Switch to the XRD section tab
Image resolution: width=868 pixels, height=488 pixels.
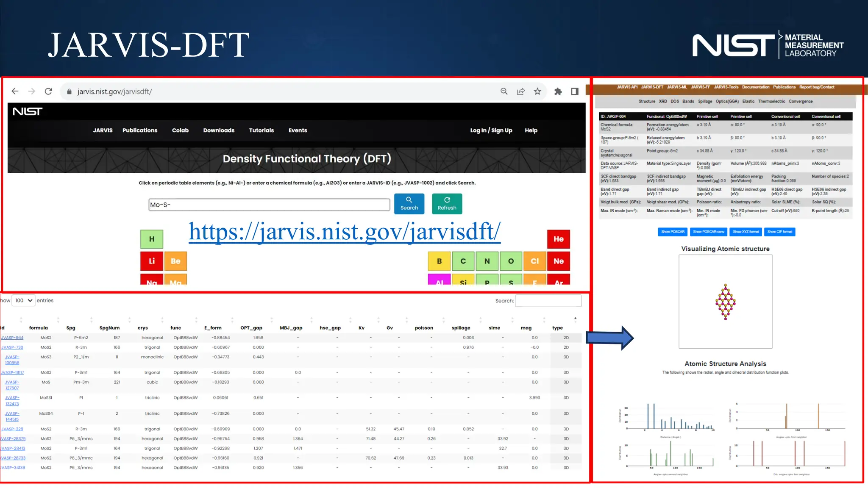tap(663, 101)
